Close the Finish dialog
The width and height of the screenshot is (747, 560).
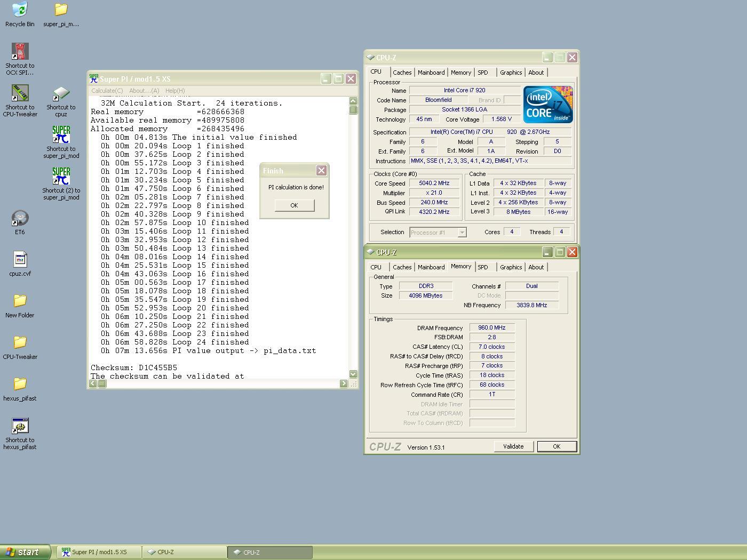click(x=321, y=170)
